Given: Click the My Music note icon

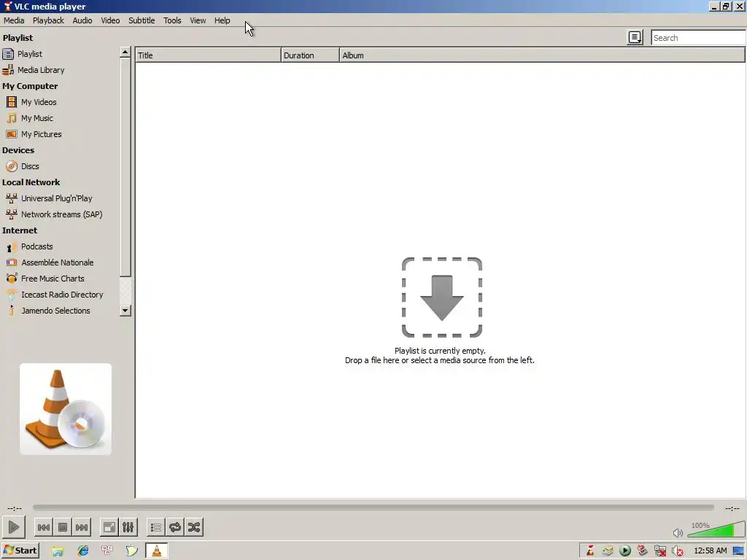Looking at the screenshot, I should pyautogui.click(x=12, y=118).
